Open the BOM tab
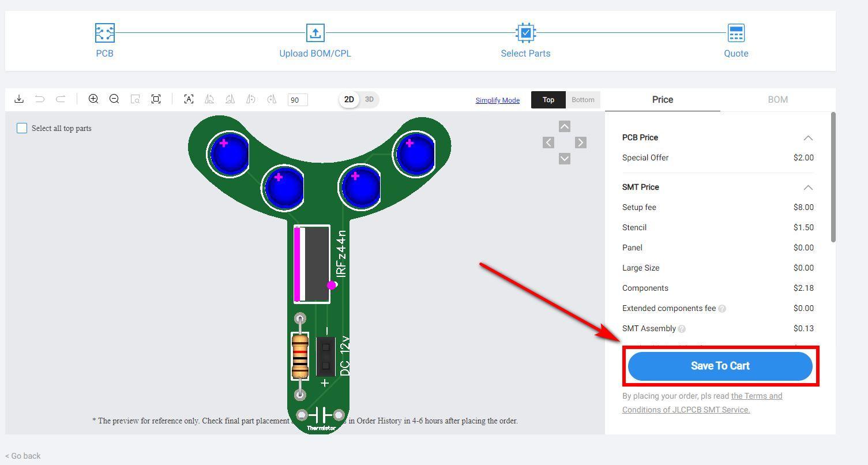The image size is (868, 465). (x=778, y=100)
